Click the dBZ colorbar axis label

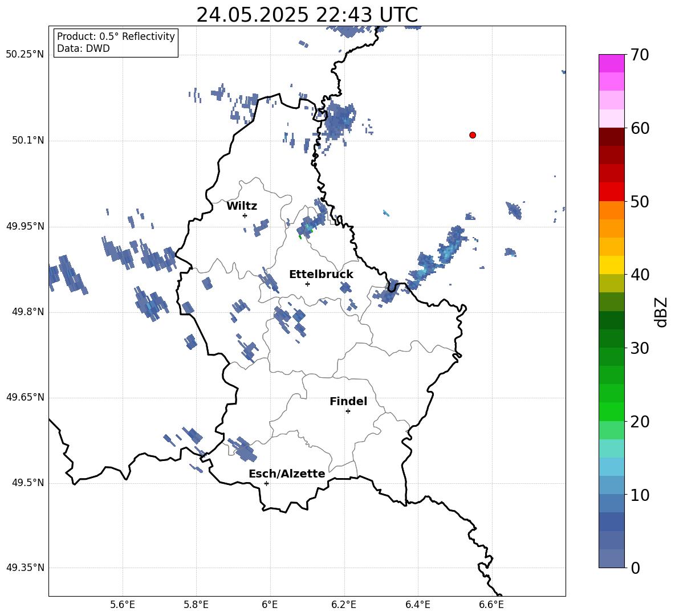click(x=661, y=312)
